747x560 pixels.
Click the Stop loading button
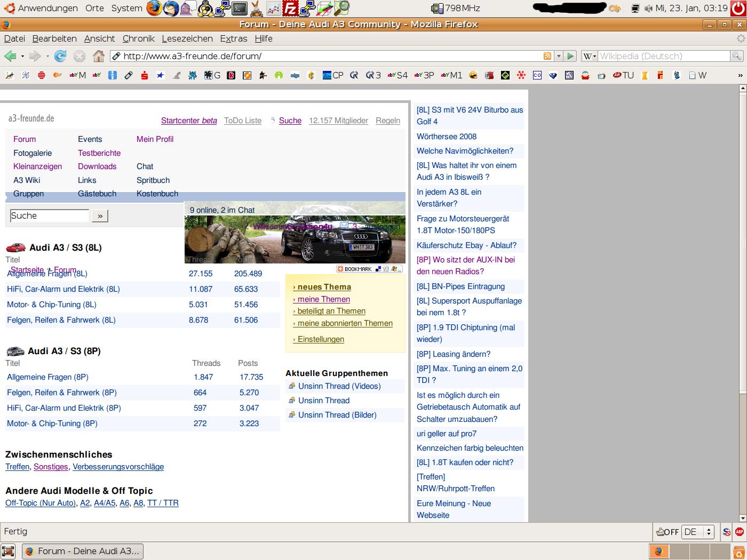(x=80, y=56)
